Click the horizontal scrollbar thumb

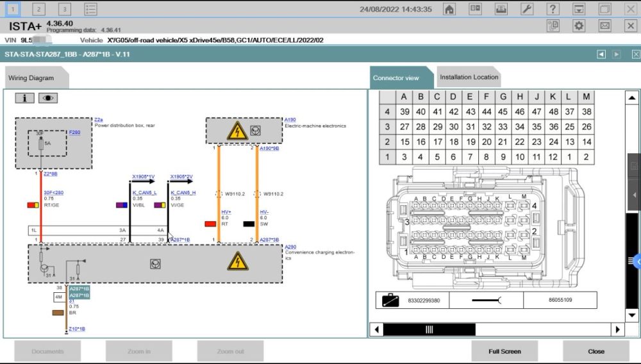(x=429, y=329)
